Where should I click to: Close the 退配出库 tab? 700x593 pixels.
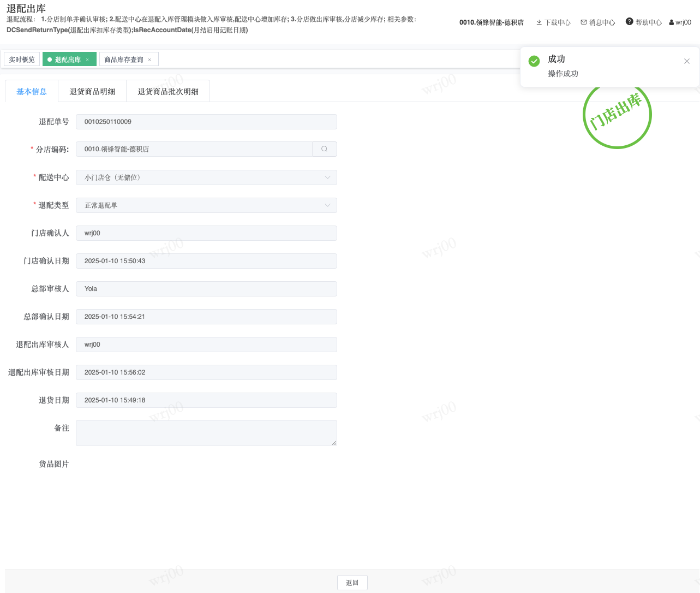[87, 60]
